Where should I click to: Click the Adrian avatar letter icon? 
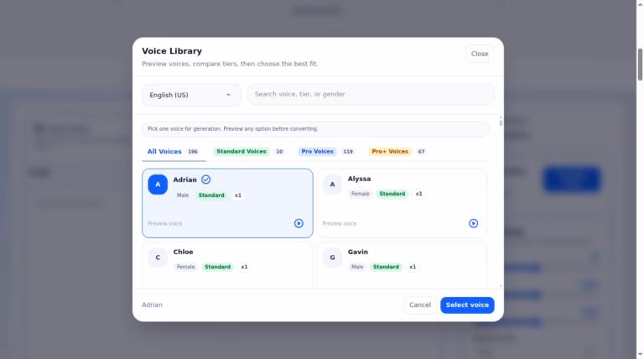158,185
